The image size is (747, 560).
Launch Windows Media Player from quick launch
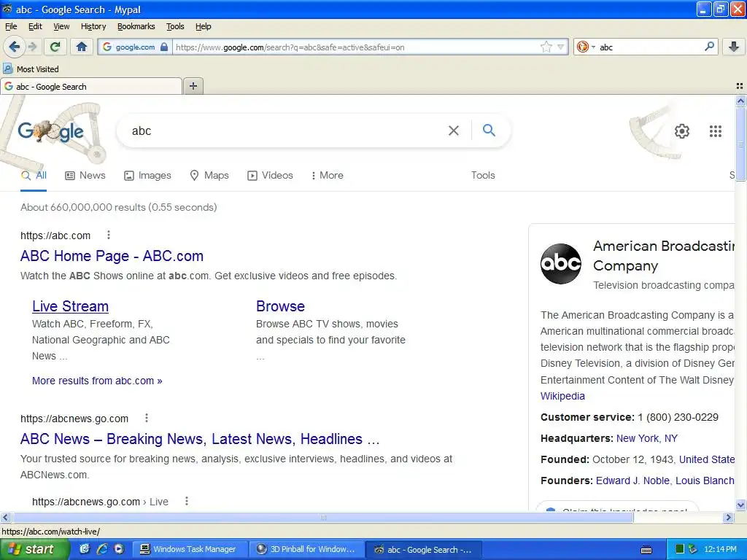point(119,549)
